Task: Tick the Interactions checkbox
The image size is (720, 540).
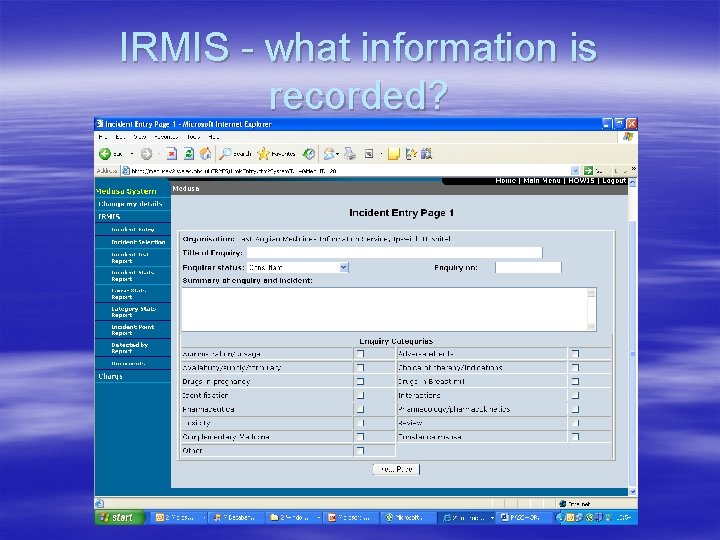Action: pos(575,395)
